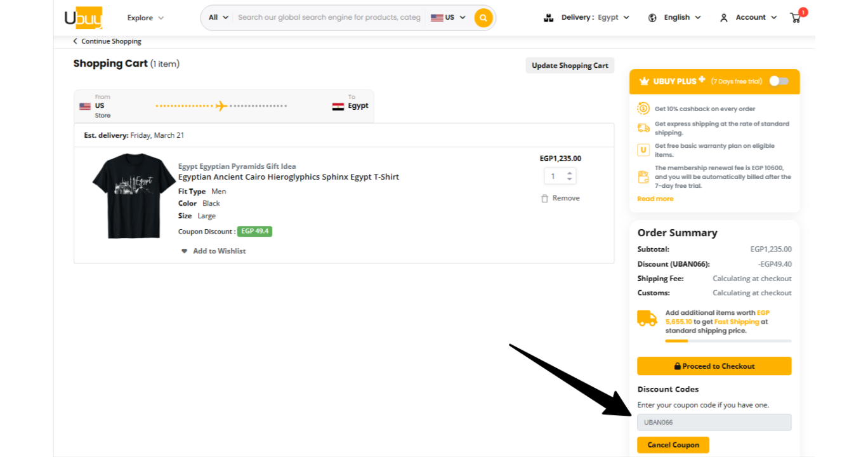This screenshot has height=457, width=868.
Task: Click the express shipping truck icon
Action: tap(643, 128)
